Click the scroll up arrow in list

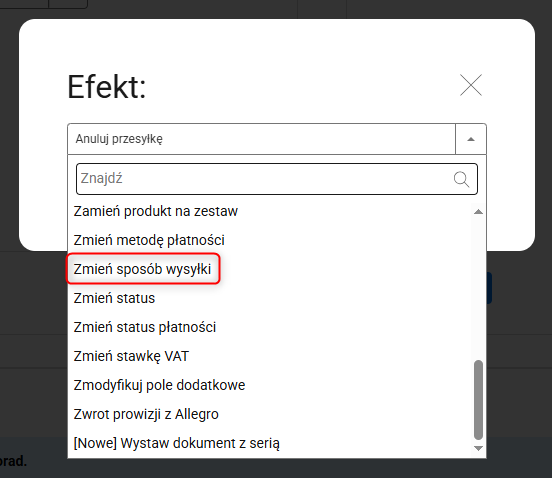tap(478, 212)
